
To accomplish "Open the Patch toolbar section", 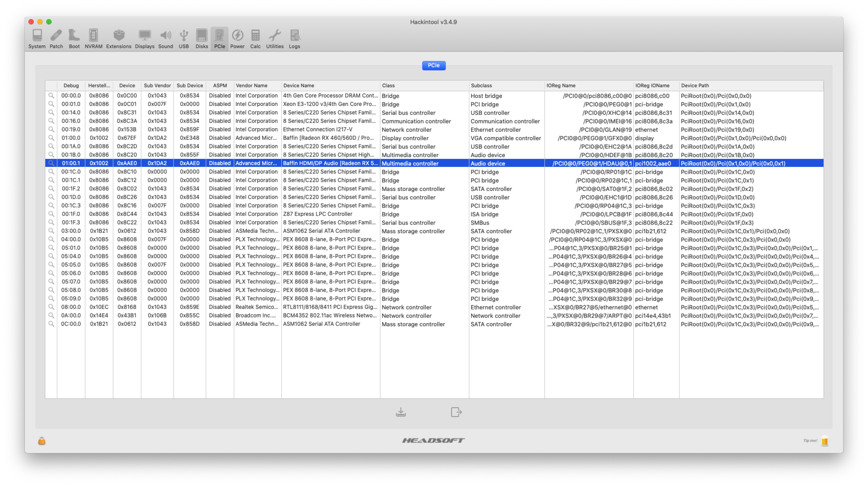I will click(56, 39).
